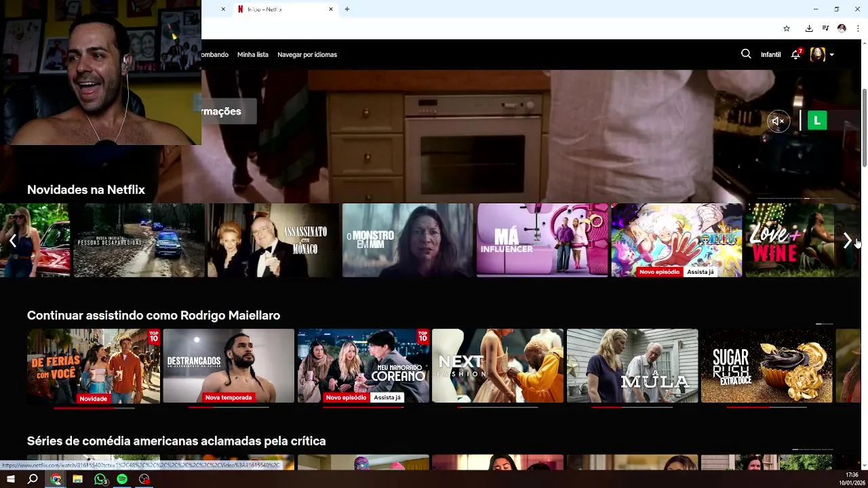This screenshot has width=868, height=488.
Task: Click 'Novidade' badge on De Férias com Você
Action: click(94, 399)
